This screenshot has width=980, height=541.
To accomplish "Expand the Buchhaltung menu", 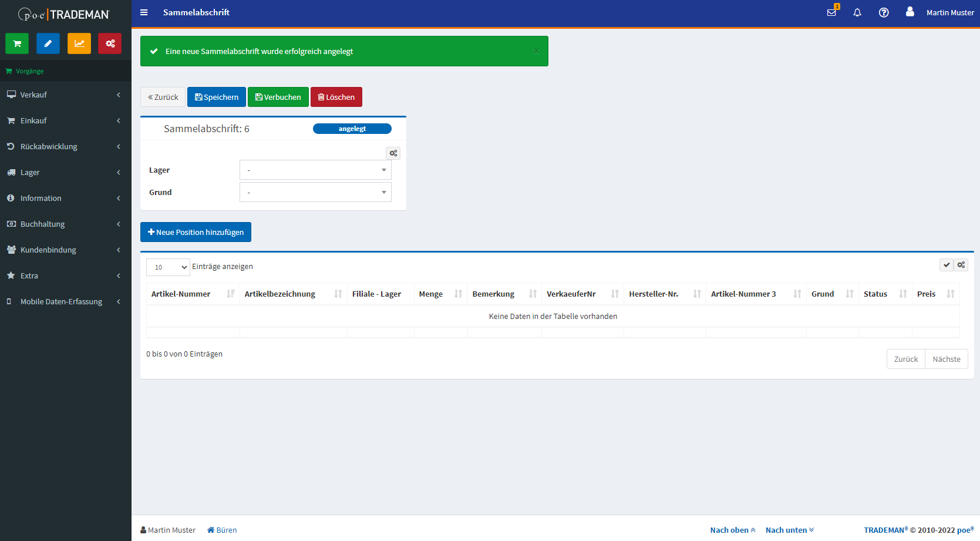I will (65, 224).
